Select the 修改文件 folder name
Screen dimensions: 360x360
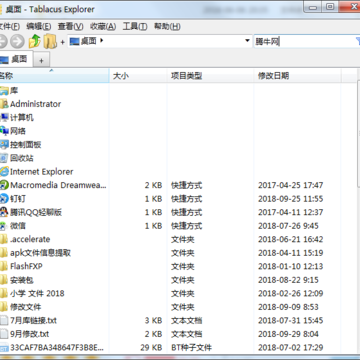click(26, 307)
